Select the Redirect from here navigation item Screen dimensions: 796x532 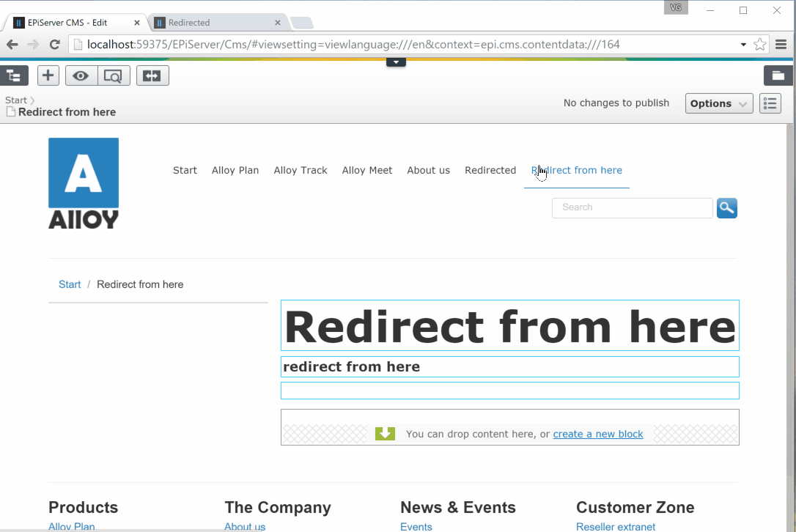click(577, 170)
